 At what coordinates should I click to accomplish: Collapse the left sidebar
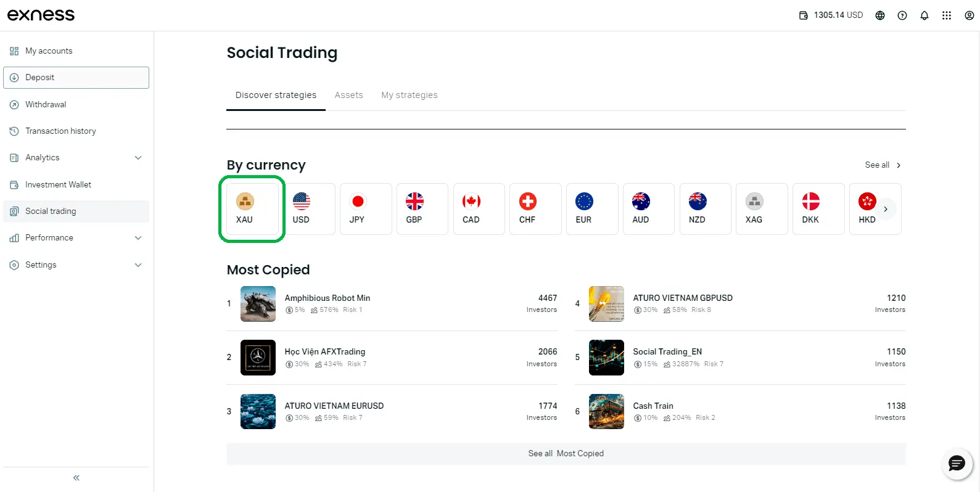pyautogui.click(x=76, y=478)
